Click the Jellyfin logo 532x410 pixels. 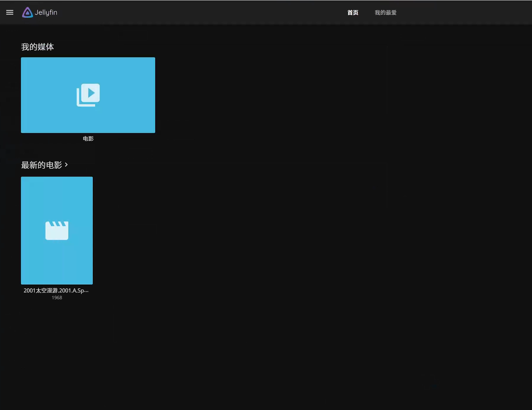tap(40, 12)
